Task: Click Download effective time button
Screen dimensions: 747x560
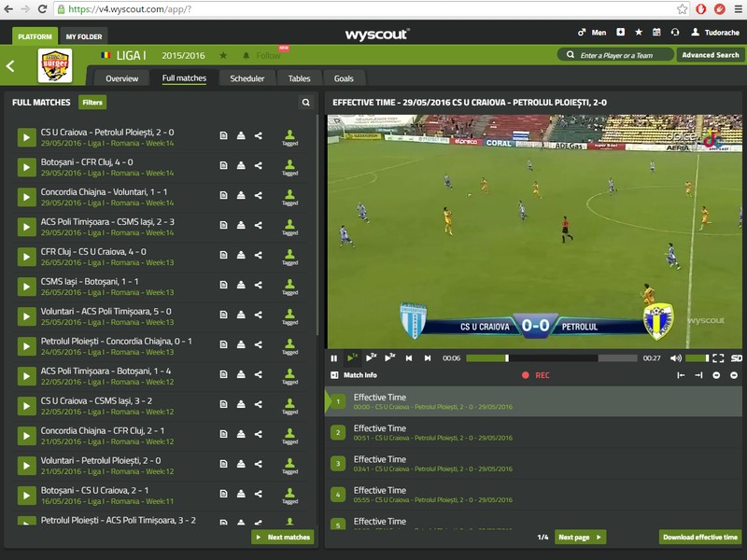Action: (700, 538)
